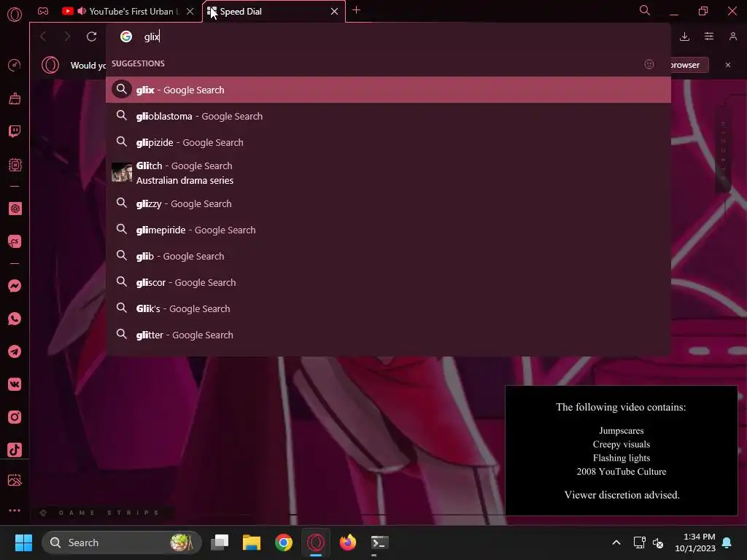
Task: Open the Windows Start menu
Action: pyautogui.click(x=23, y=542)
